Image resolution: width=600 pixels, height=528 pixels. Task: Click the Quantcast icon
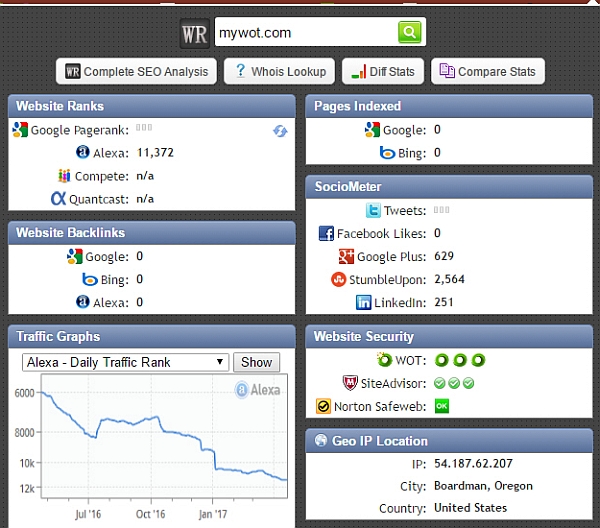click(x=59, y=198)
